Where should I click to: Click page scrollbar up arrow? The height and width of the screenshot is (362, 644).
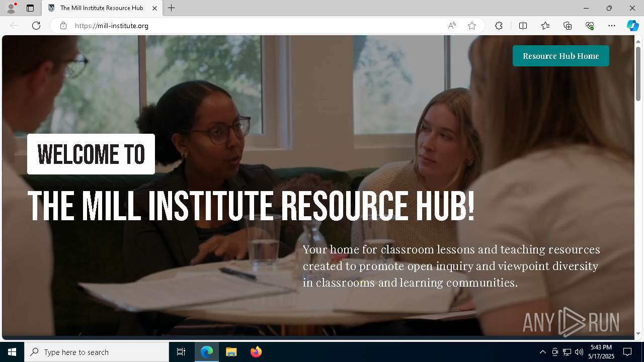[638, 41]
